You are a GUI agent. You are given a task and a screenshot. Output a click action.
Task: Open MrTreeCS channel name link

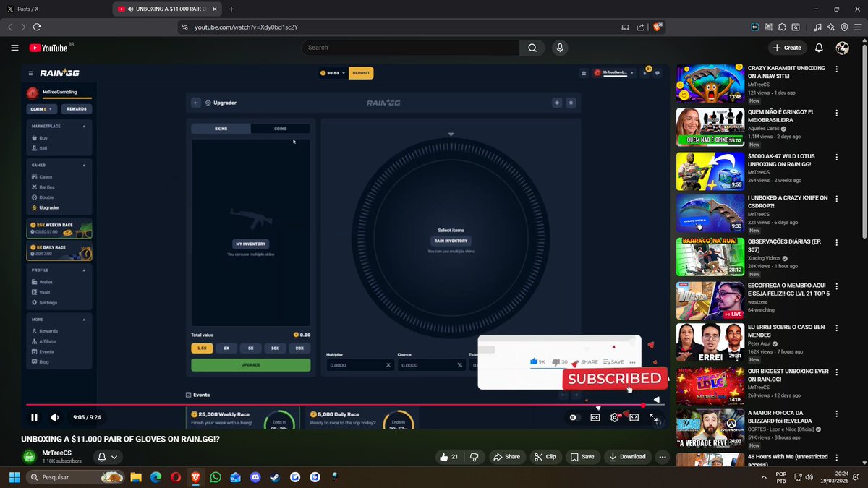coord(57,453)
